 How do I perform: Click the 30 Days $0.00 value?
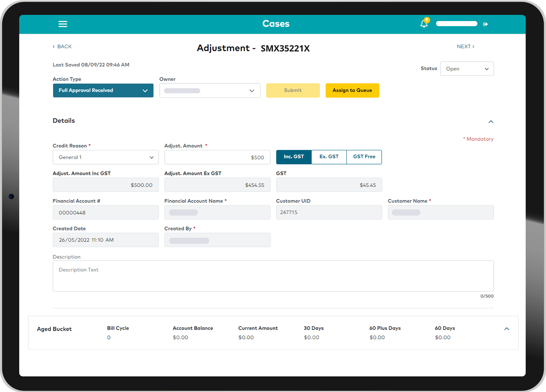tap(312, 338)
